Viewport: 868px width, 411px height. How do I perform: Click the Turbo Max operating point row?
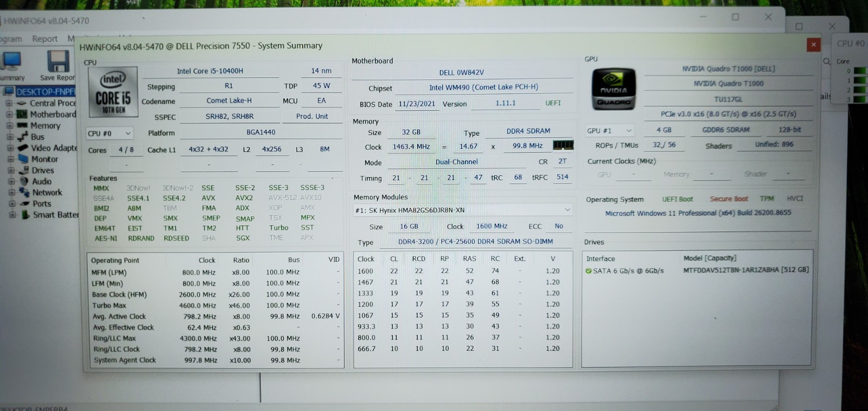pyautogui.click(x=216, y=305)
